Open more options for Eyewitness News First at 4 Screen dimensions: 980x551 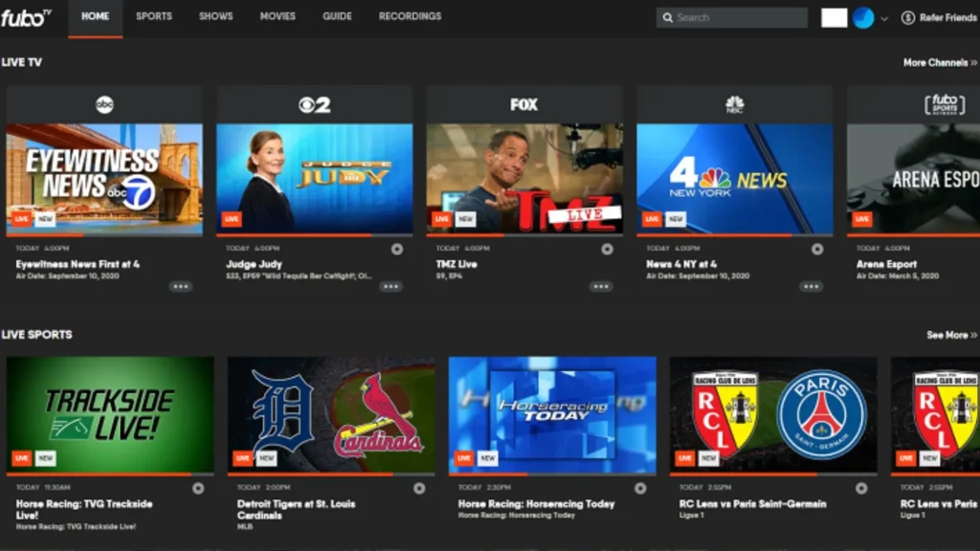coord(182,285)
